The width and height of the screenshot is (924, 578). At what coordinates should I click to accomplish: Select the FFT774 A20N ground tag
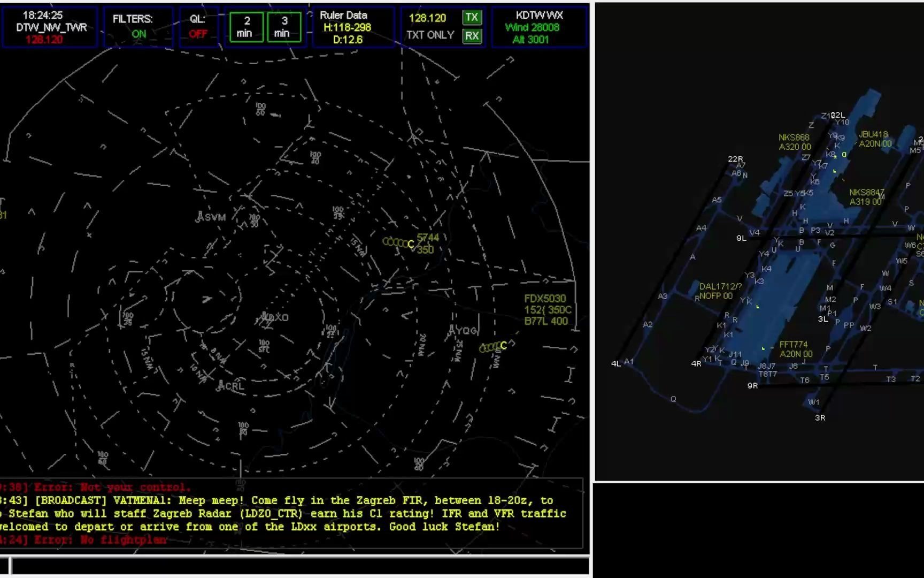point(796,349)
